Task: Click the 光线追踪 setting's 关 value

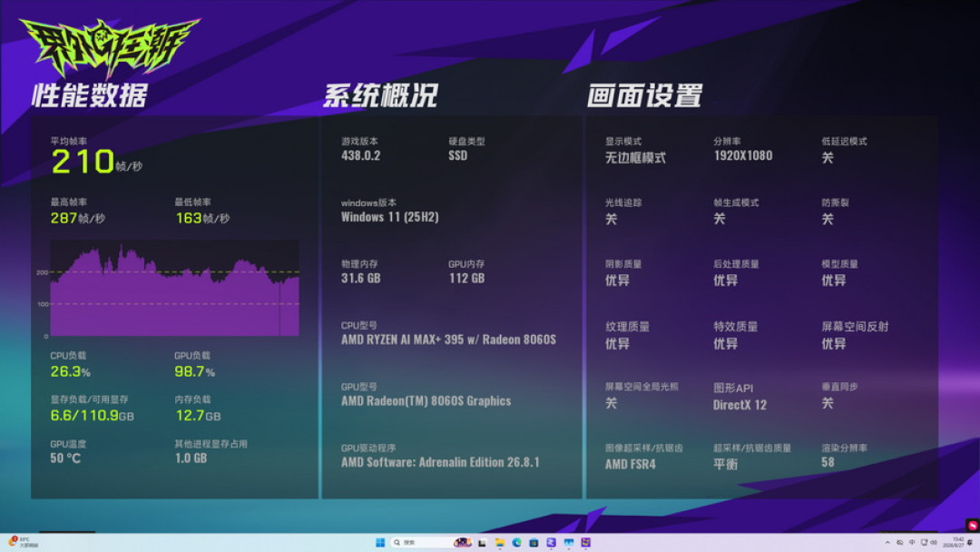Action: coord(612,219)
